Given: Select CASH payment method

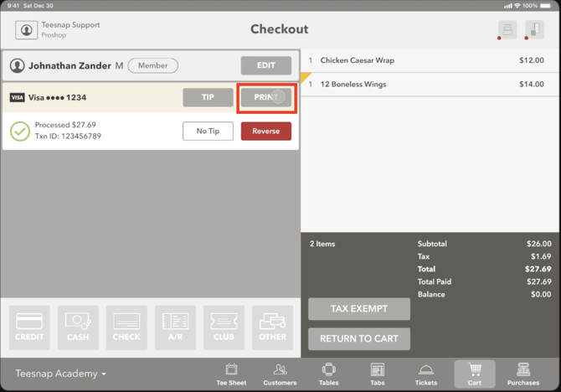Looking at the screenshot, I should click(78, 328).
